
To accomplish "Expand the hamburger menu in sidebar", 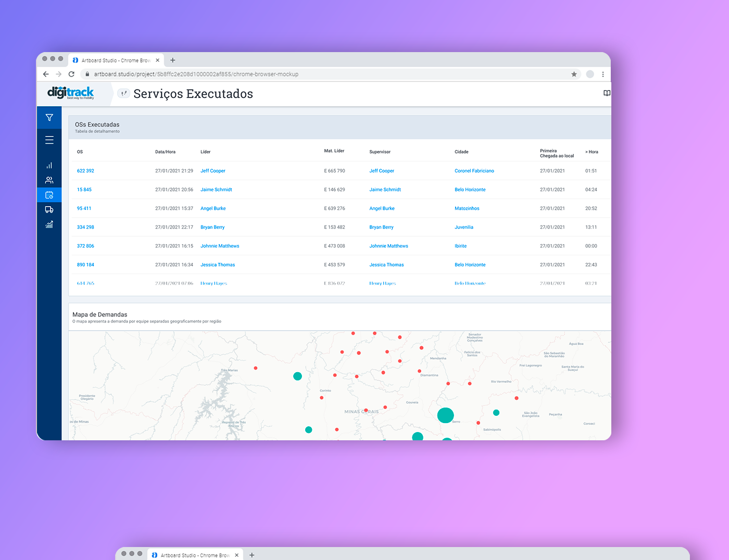I will (49, 140).
